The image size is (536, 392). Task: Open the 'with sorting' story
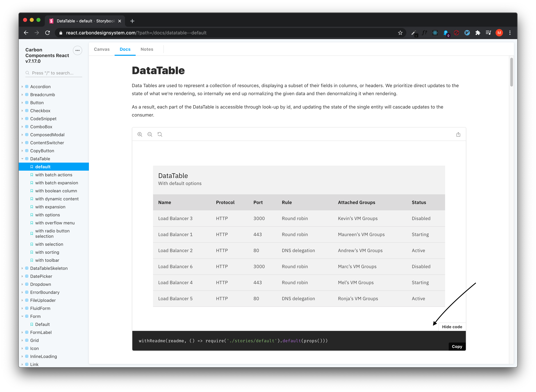47,252
